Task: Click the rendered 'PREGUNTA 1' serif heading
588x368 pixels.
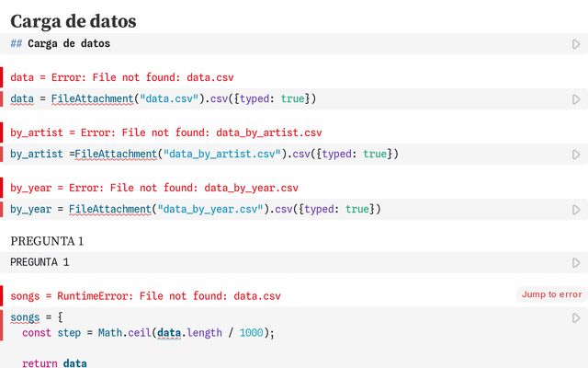Action: pos(47,241)
